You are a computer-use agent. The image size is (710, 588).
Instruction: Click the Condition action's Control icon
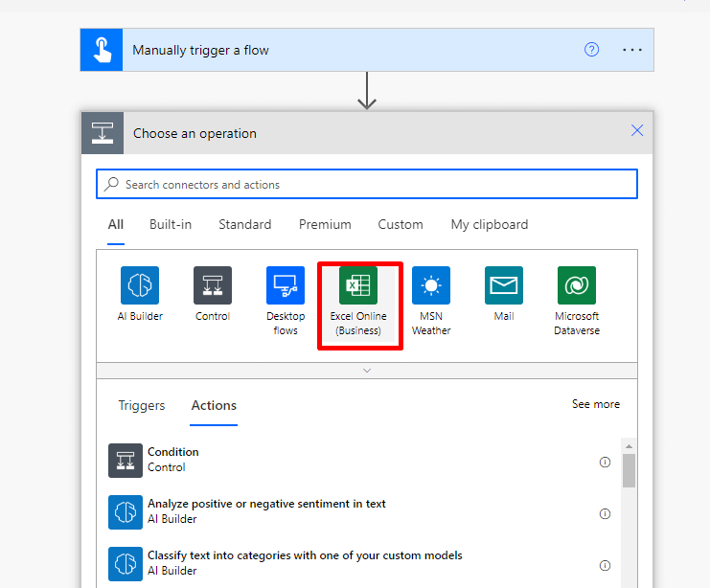(126, 461)
